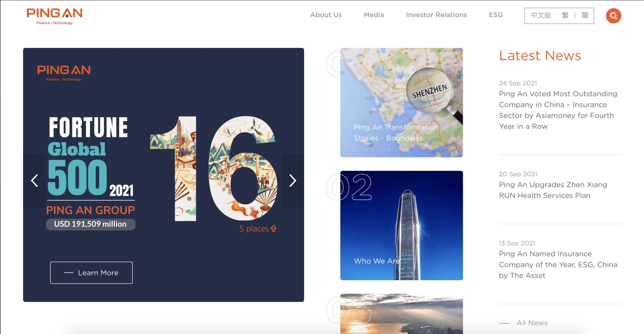
Task: Click the 24 Sep 2021 news date
Action: [x=518, y=83]
